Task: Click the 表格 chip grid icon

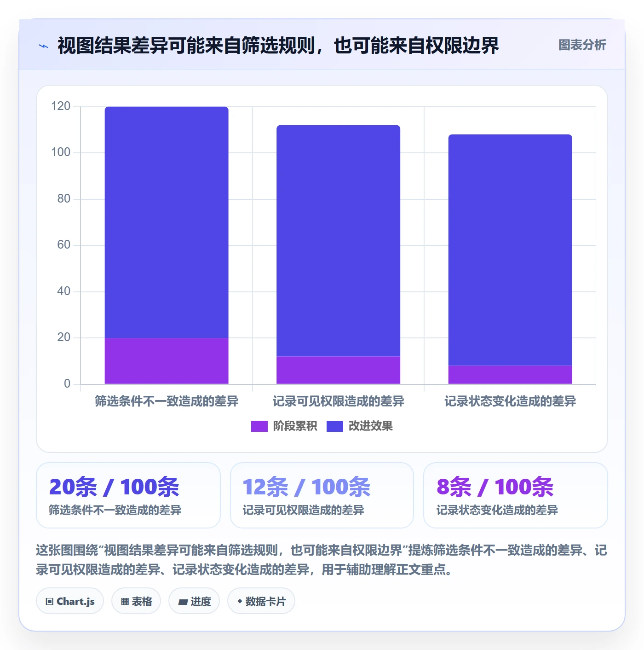Action: (125, 601)
